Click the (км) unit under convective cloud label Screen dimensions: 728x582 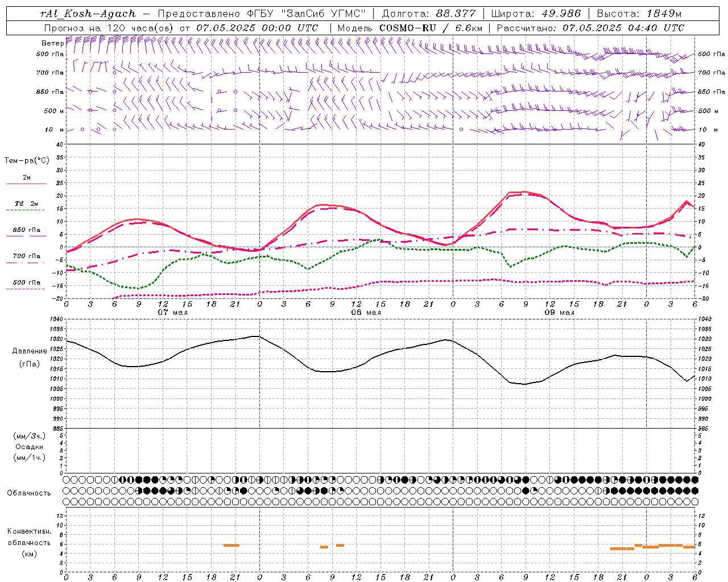pyautogui.click(x=29, y=554)
